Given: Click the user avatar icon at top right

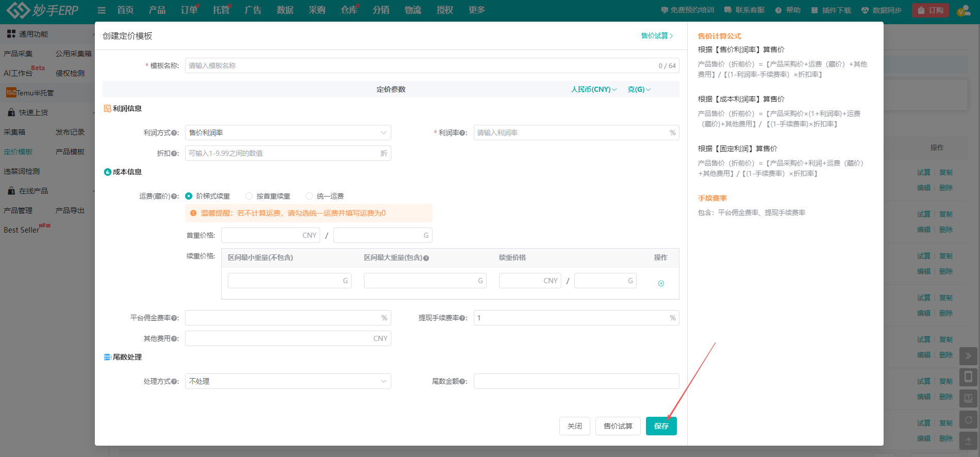Looking at the screenshot, I should pyautogui.click(x=963, y=10).
